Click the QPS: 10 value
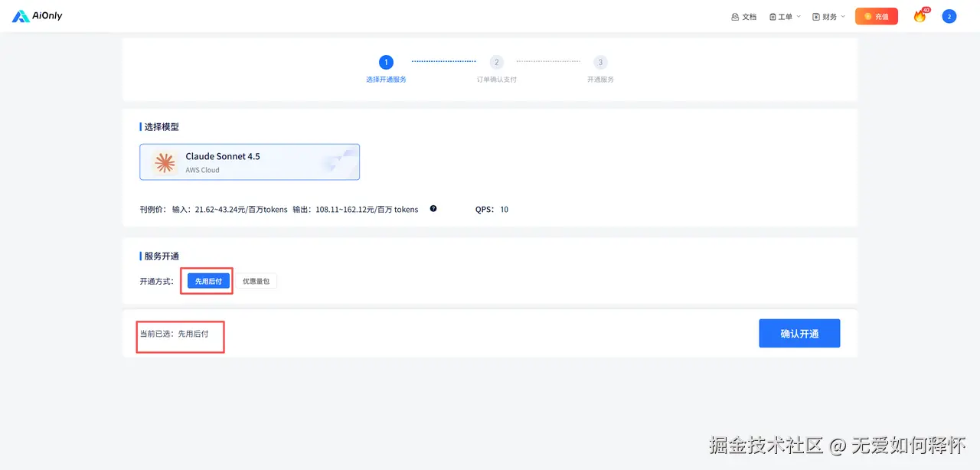Image resolution: width=980 pixels, height=470 pixels. click(x=492, y=209)
